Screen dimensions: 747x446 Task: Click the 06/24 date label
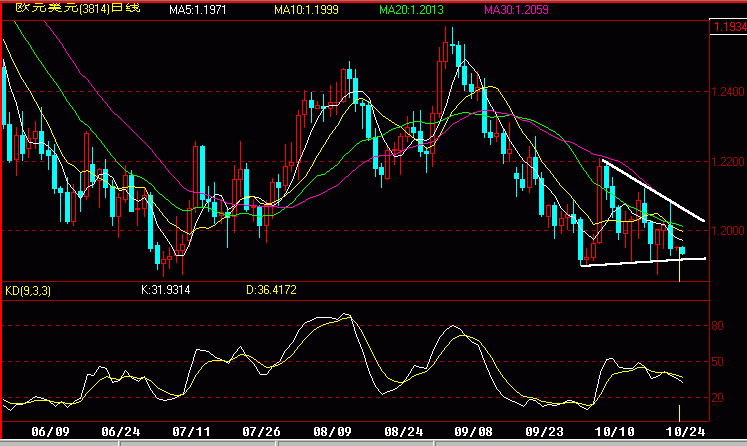click(x=121, y=432)
